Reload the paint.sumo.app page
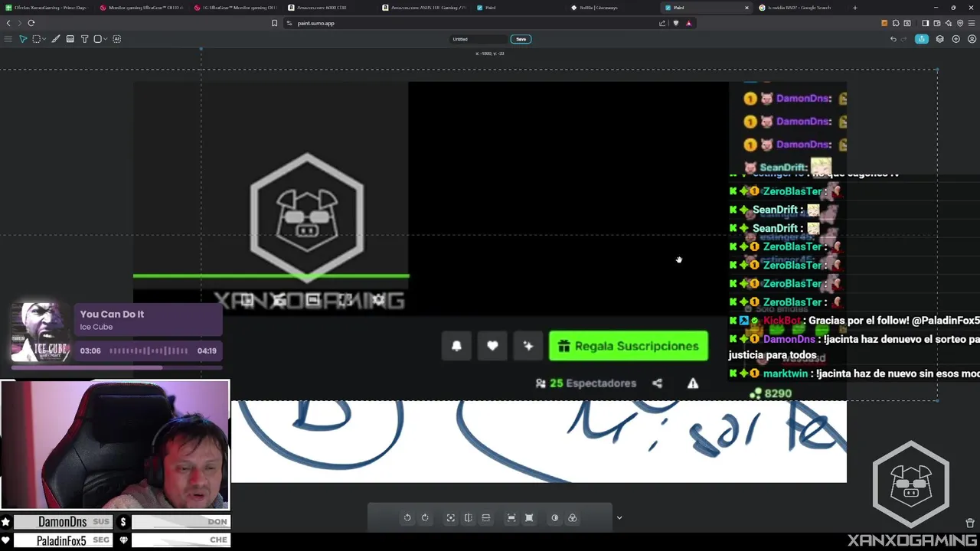Viewport: 980px width, 551px height. pyautogui.click(x=31, y=23)
